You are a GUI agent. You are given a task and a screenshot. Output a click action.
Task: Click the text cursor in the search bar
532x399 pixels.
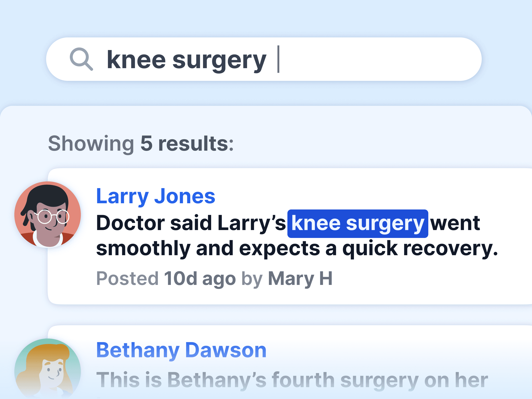point(278,59)
